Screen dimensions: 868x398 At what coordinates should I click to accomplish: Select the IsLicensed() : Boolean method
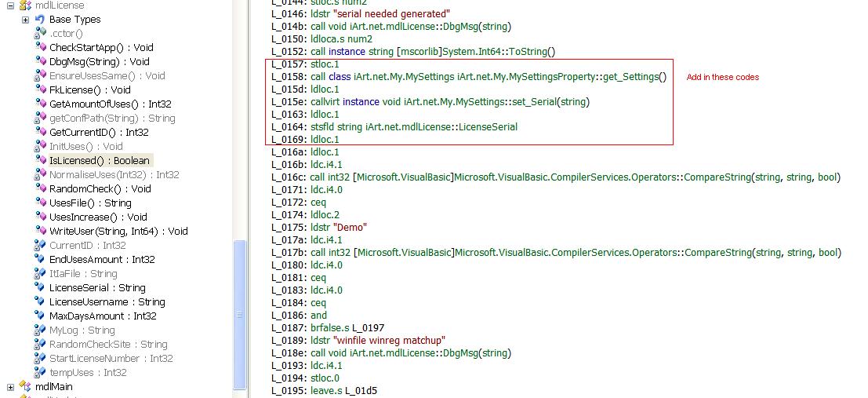click(100, 161)
